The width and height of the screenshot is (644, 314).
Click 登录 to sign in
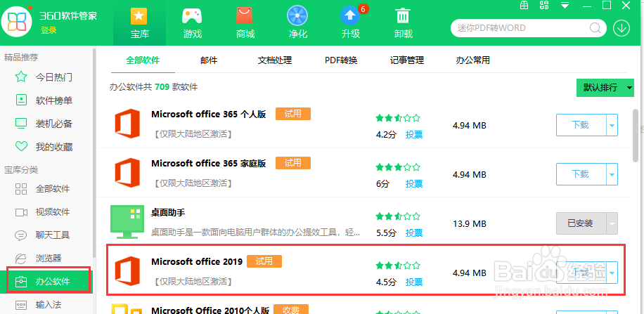click(x=49, y=30)
